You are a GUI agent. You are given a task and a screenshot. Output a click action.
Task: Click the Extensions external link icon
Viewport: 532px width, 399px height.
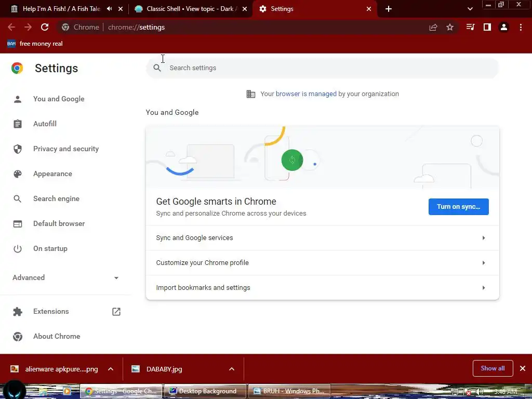[116, 312]
